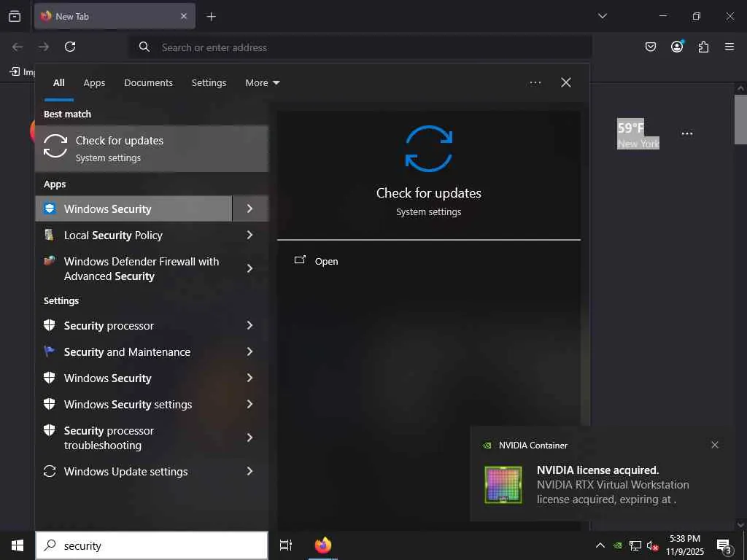Click Open in preview pane

(x=317, y=261)
